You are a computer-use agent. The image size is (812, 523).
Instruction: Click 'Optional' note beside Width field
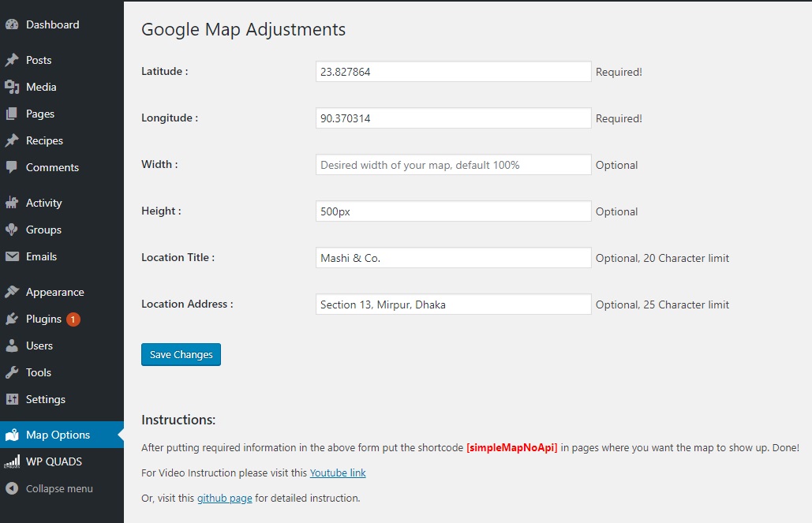coord(616,165)
